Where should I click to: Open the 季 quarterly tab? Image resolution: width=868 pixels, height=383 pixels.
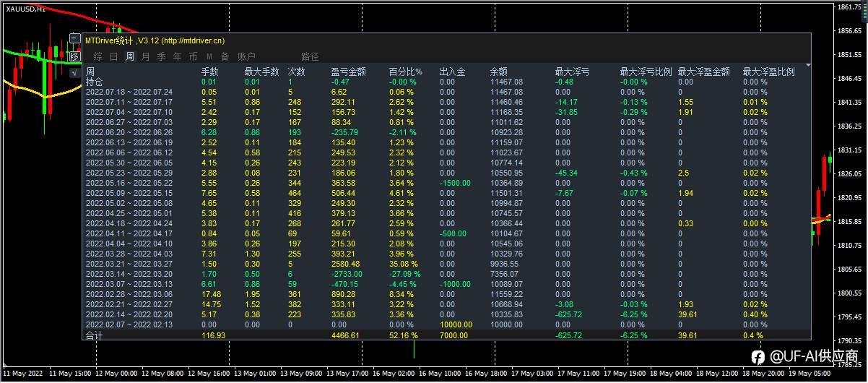tap(161, 56)
